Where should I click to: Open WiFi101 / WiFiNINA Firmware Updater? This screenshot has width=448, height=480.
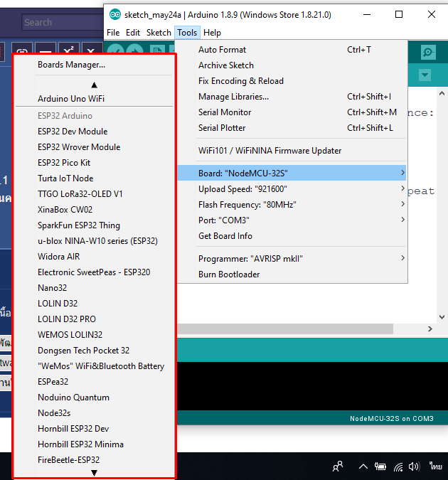292,150
